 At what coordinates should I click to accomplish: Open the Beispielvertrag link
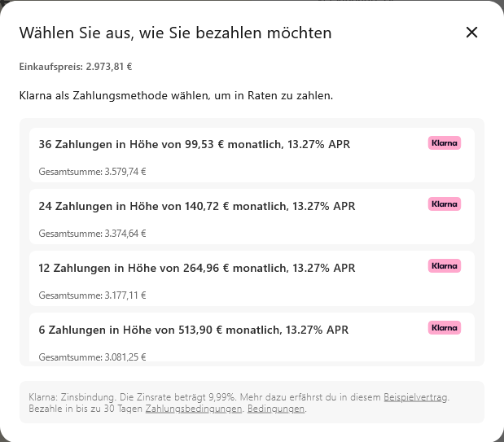tap(415, 397)
